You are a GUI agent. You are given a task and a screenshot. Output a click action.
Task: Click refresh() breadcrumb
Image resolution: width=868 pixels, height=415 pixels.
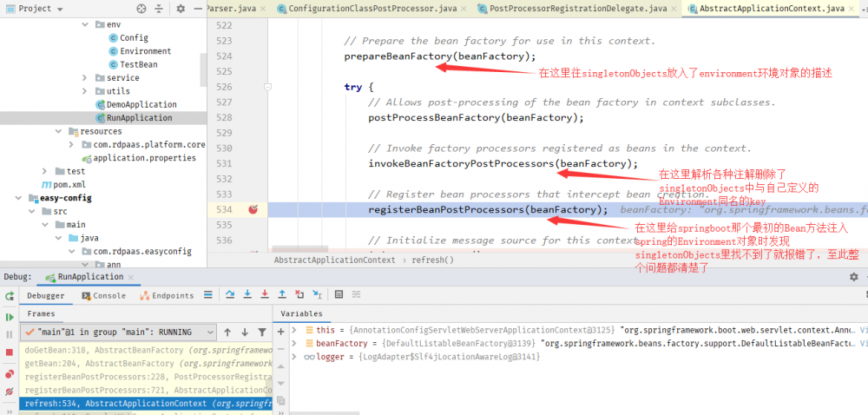click(x=433, y=260)
